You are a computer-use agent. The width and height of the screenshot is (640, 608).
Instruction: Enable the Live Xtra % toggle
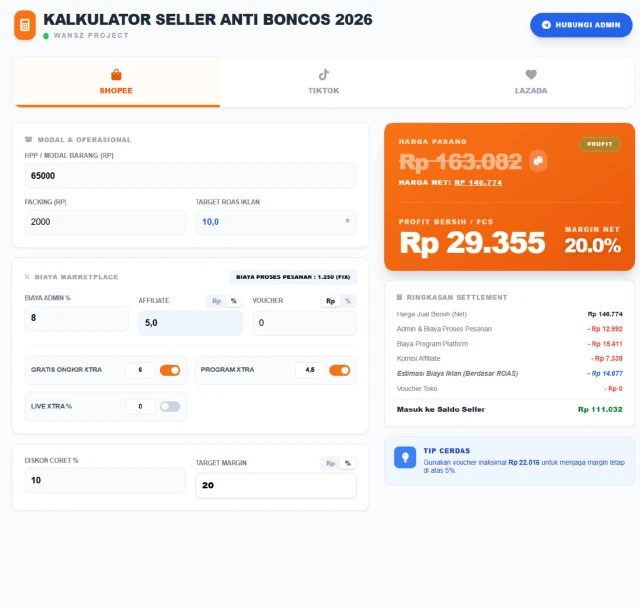[170, 406]
